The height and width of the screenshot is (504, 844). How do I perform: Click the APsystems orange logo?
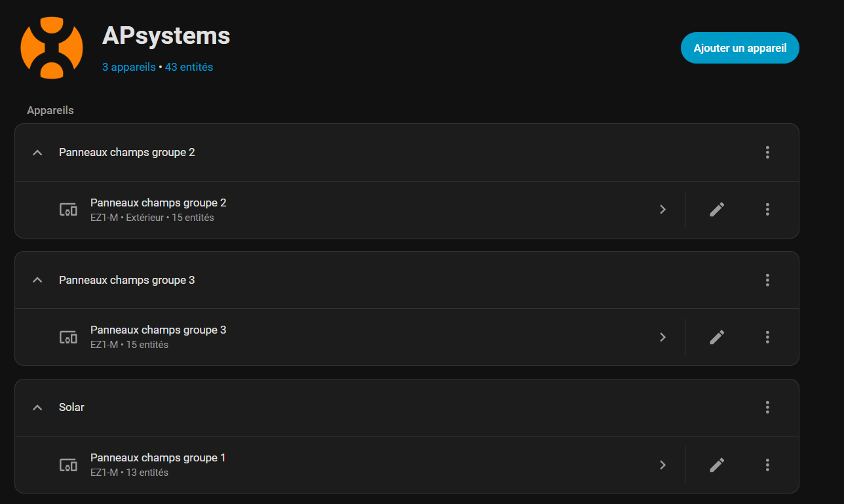[x=52, y=47]
